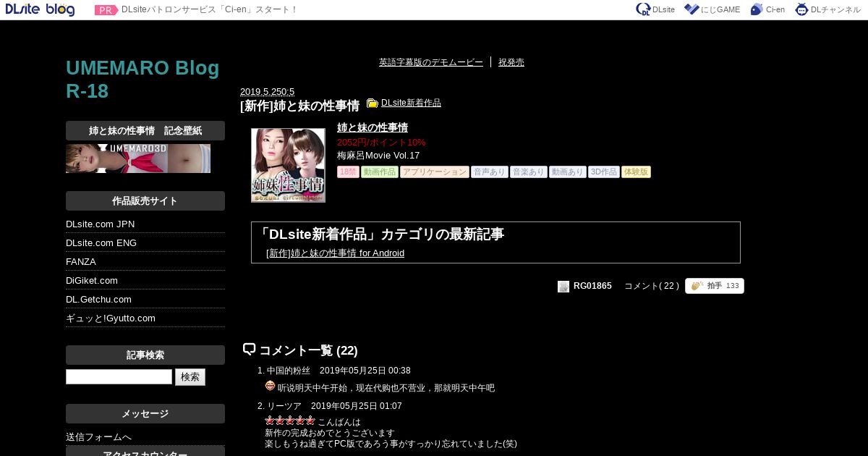
Task: Click the 記念壁紙 banner image
Action: [x=138, y=159]
